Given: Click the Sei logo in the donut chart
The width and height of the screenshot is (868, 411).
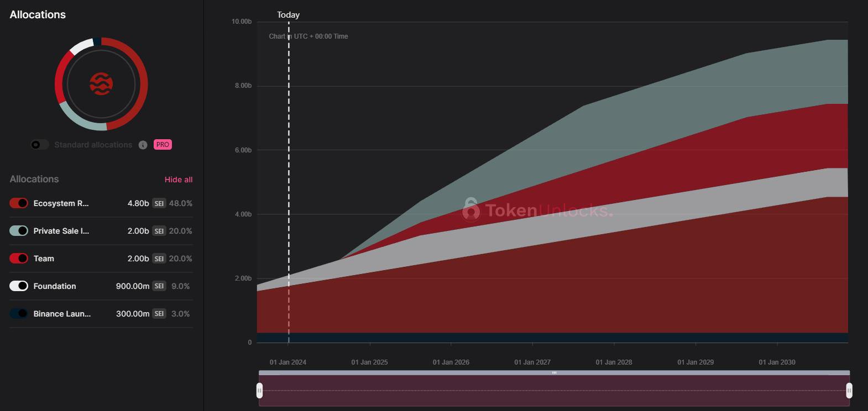Looking at the screenshot, I should tap(101, 84).
